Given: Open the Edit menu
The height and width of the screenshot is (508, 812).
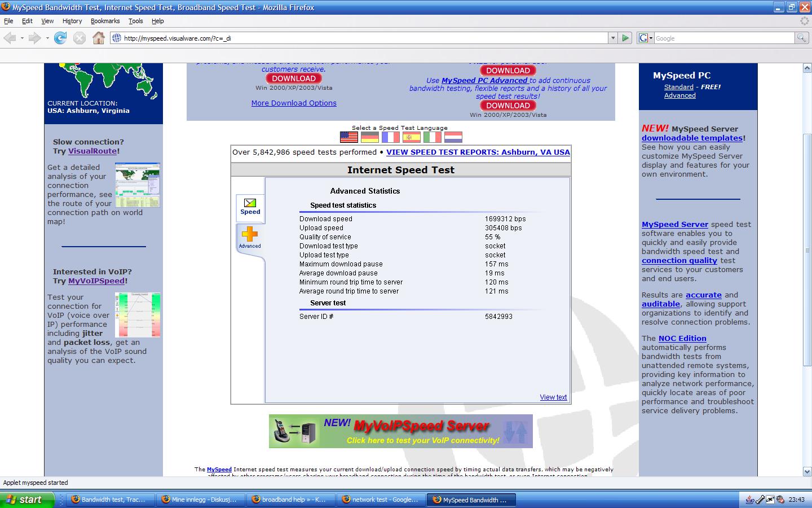Looking at the screenshot, I should (27, 21).
